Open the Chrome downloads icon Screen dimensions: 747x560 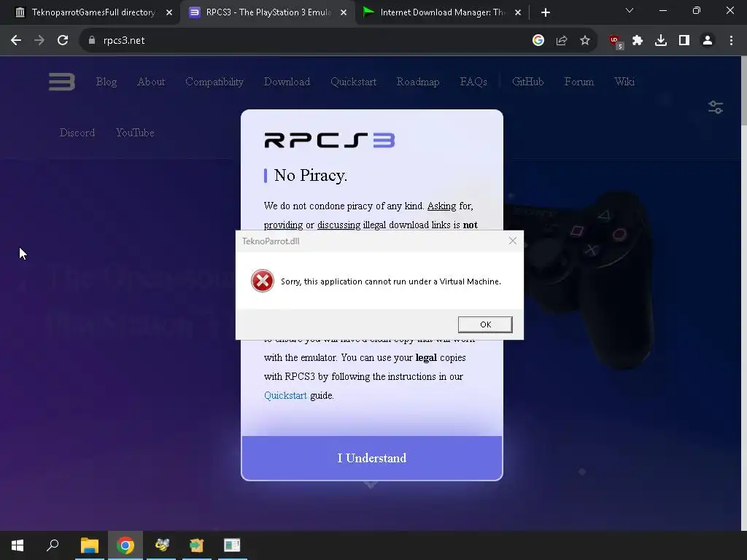click(x=661, y=41)
